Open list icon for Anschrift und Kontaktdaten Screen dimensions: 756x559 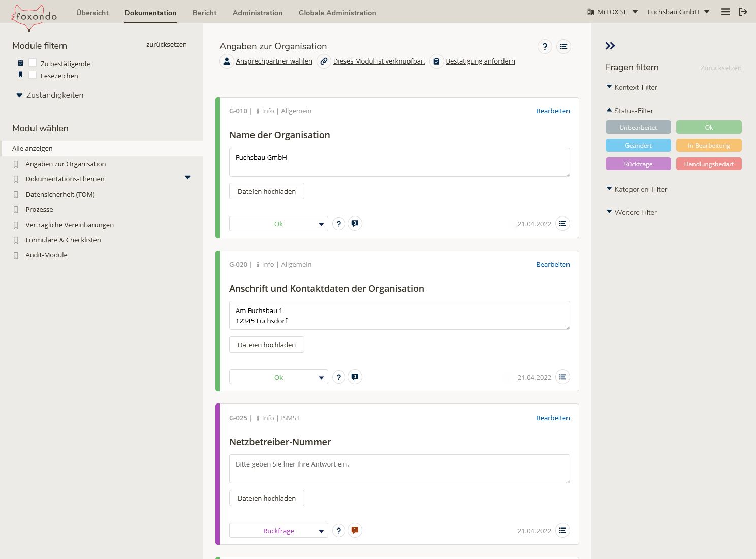[x=562, y=377]
